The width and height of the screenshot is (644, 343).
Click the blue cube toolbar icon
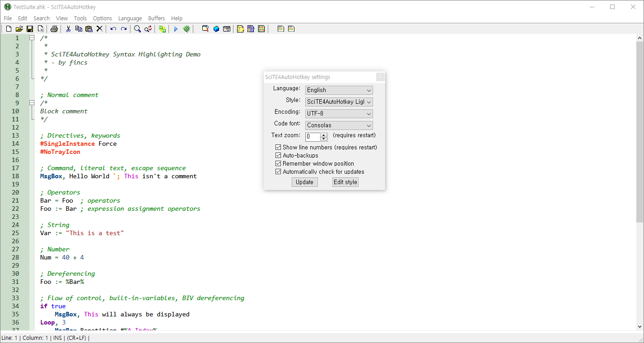[x=216, y=29]
